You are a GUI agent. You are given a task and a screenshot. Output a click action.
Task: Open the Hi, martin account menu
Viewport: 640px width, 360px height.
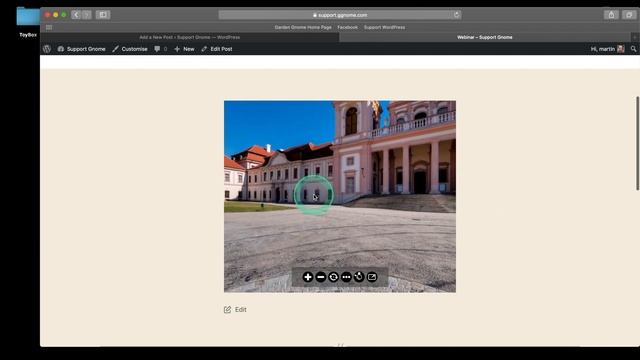coord(607,49)
